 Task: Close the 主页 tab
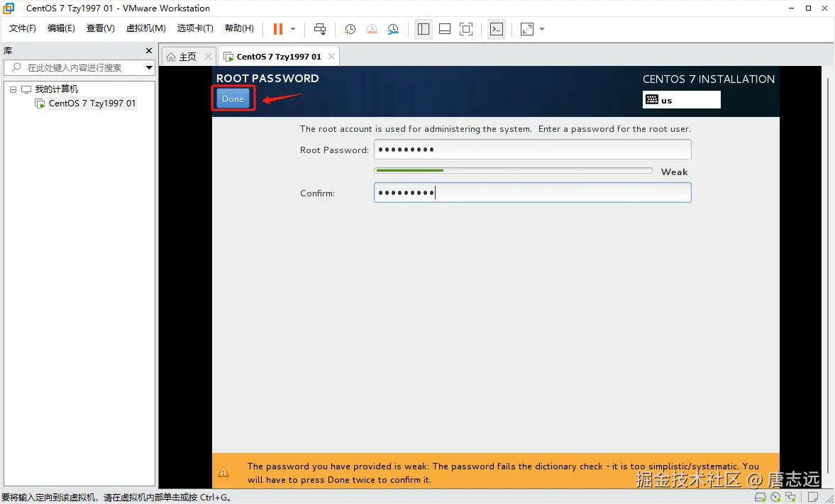208,57
